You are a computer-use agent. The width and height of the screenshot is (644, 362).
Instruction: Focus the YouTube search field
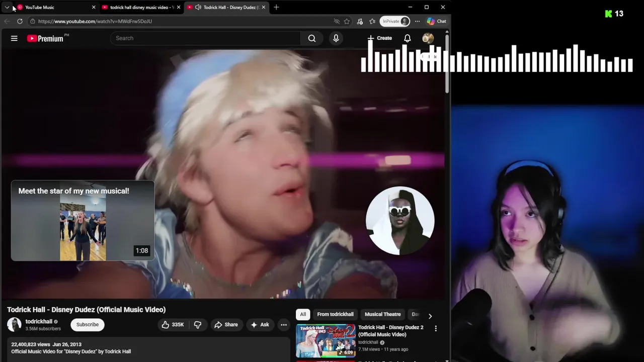tap(205, 38)
